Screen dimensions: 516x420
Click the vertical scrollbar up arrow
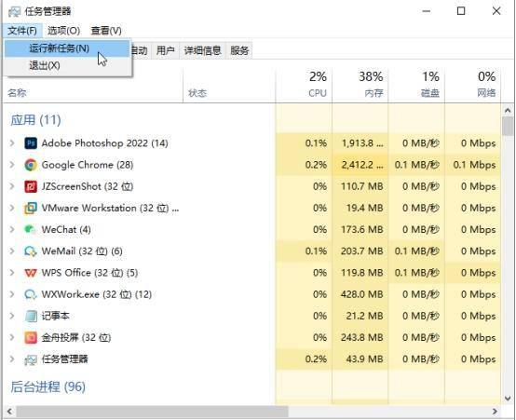[508, 111]
